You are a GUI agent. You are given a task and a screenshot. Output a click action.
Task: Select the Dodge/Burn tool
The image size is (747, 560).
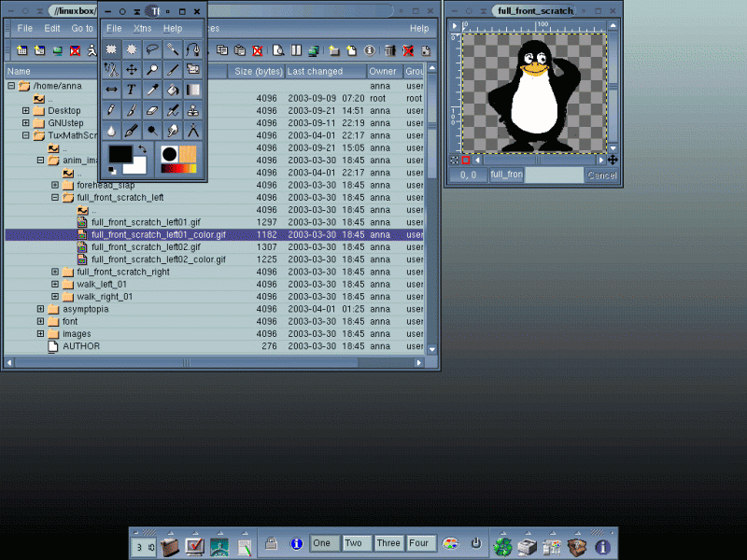point(152,130)
